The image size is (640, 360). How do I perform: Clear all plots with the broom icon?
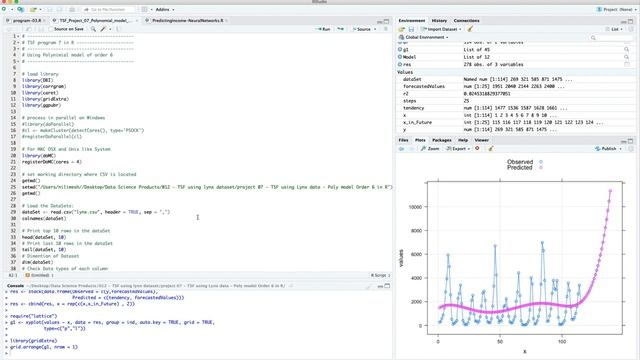tap(491, 149)
